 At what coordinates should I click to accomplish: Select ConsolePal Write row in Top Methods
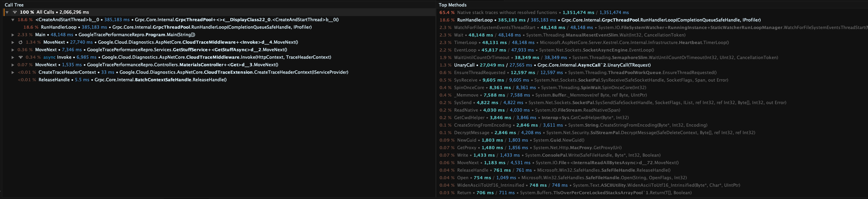point(652,155)
